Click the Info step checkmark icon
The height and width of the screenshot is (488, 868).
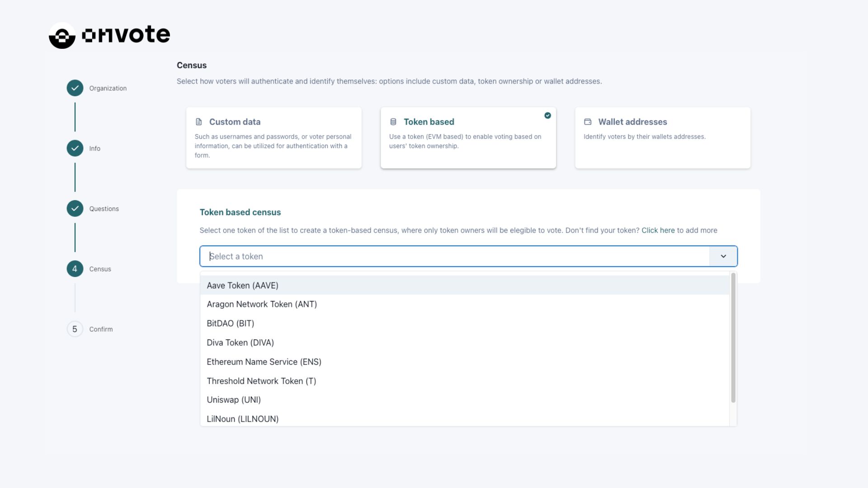pos(75,148)
